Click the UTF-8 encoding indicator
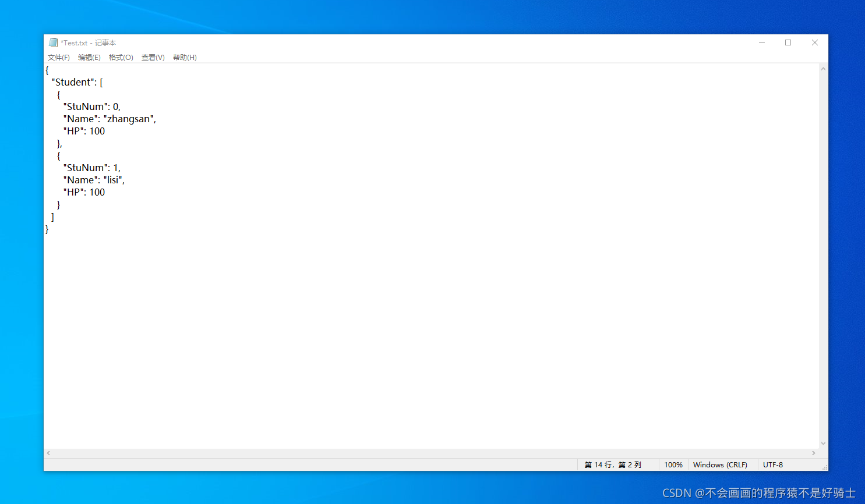The width and height of the screenshot is (865, 504). coord(773,464)
